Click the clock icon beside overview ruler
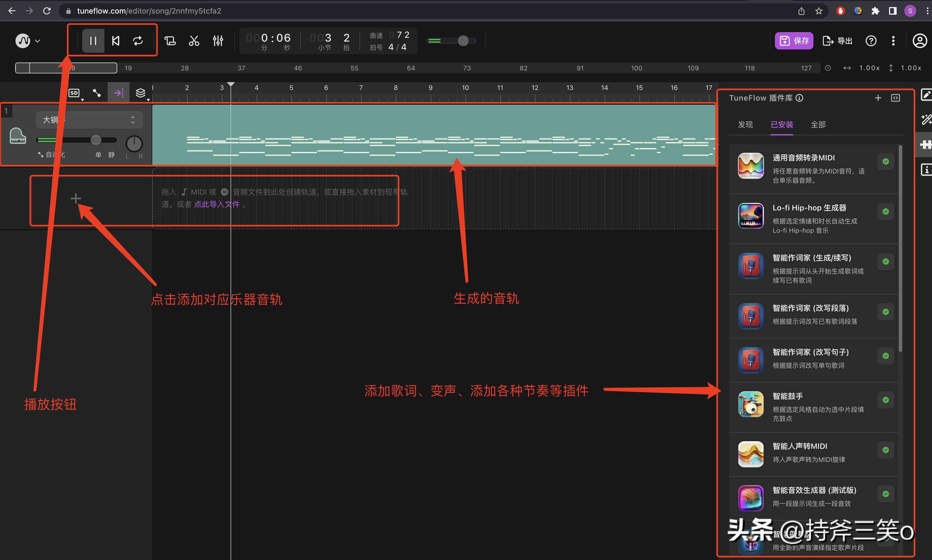Screen dimensions: 932x560 (x=828, y=68)
